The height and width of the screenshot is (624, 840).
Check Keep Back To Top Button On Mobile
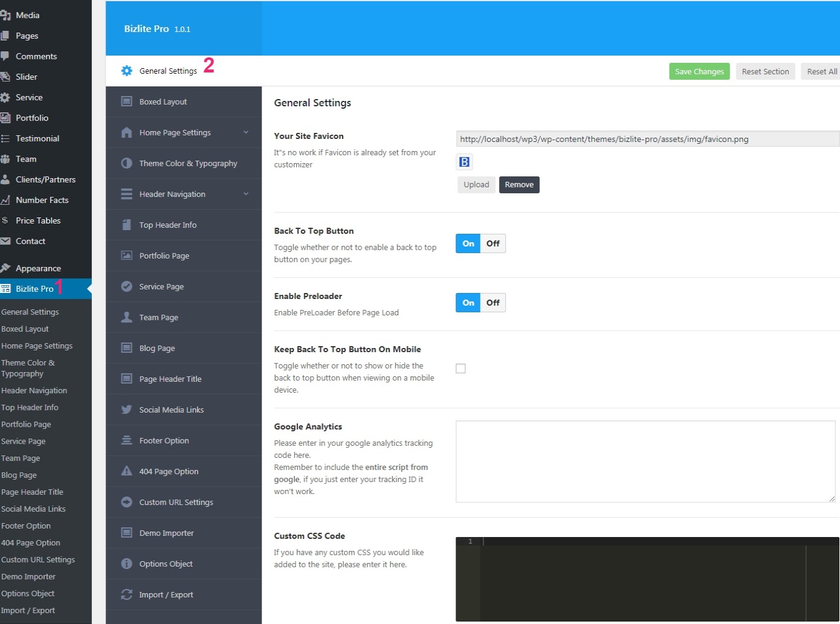click(x=460, y=368)
